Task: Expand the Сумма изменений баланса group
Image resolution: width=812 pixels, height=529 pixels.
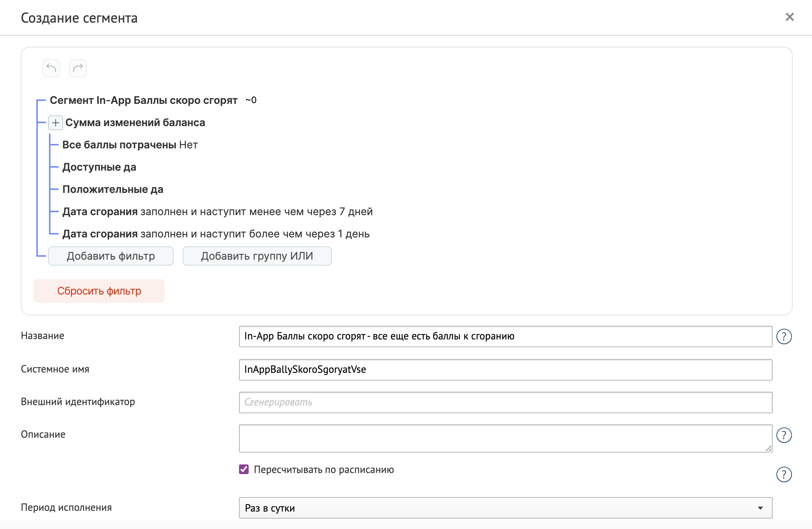Action: point(56,123)
